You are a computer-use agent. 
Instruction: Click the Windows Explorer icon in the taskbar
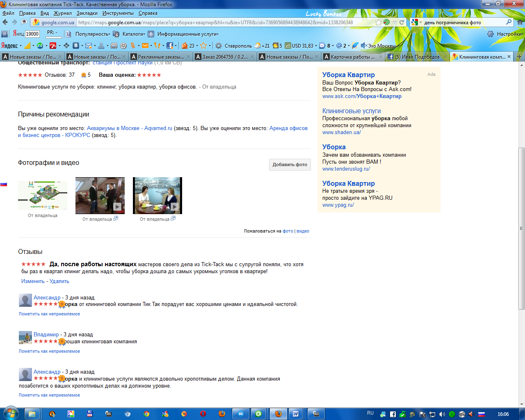point(32,414)
